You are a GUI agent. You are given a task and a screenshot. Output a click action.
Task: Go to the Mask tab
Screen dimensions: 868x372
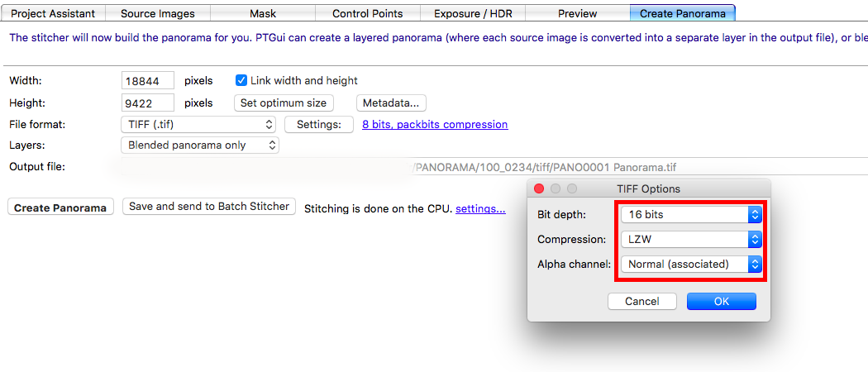263,13
